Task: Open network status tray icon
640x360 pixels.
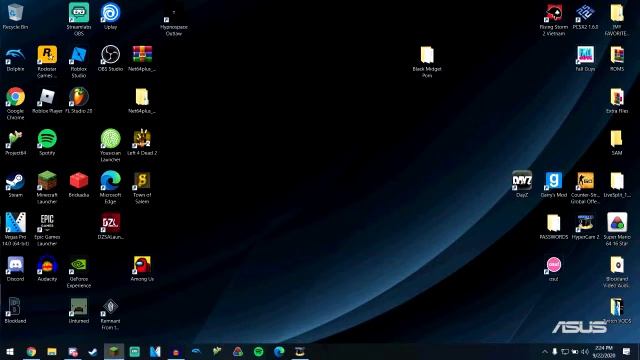Action: coord(565,351)
